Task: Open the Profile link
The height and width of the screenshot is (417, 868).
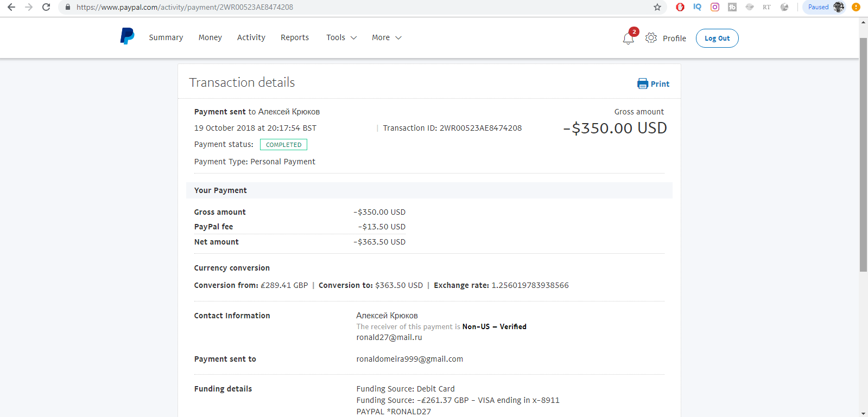Action: (x=674, y=38)
